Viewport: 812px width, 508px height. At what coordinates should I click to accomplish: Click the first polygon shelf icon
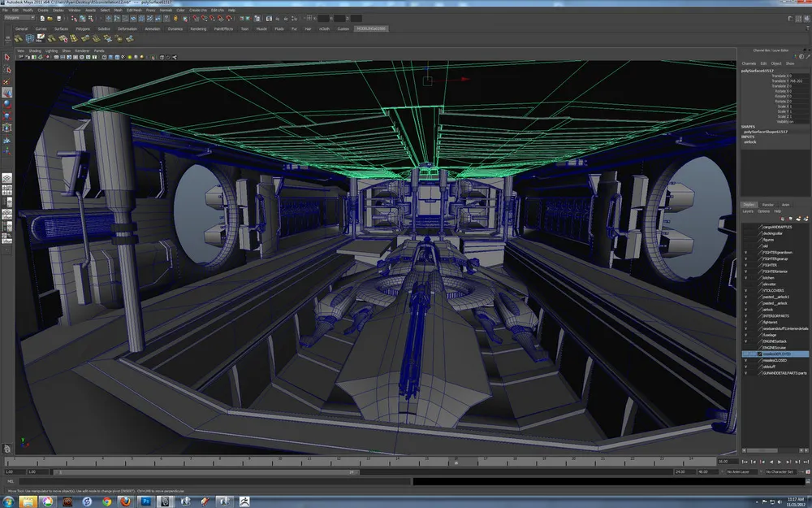(18, 38)
